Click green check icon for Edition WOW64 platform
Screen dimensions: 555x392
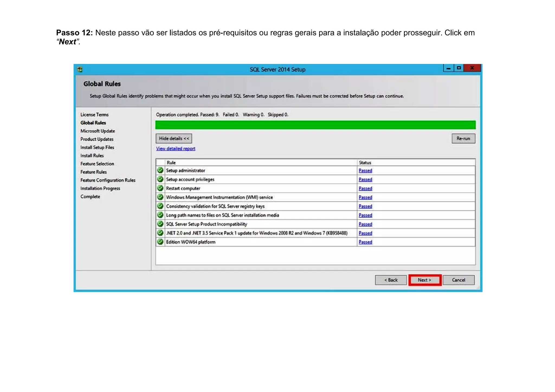pos(160,242)
